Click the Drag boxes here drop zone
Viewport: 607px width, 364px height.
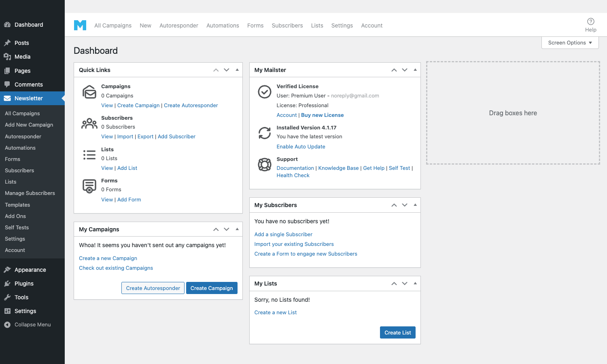(x=513, y=113)
